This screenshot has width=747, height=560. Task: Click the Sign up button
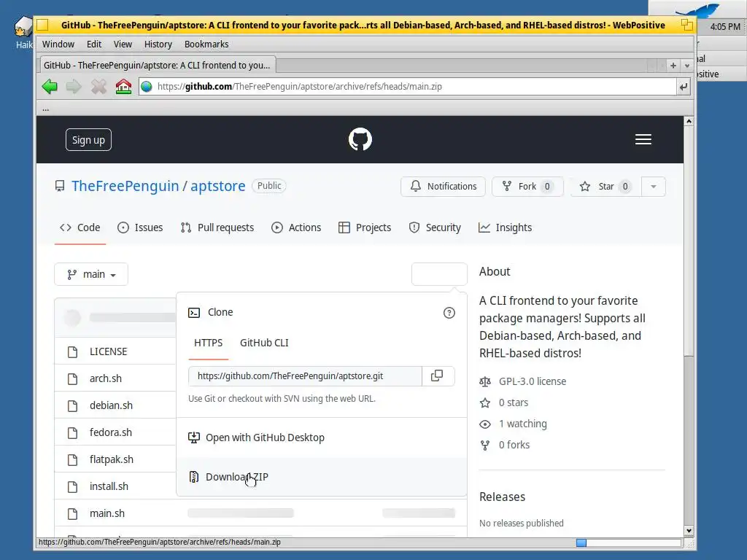point(88,139)
